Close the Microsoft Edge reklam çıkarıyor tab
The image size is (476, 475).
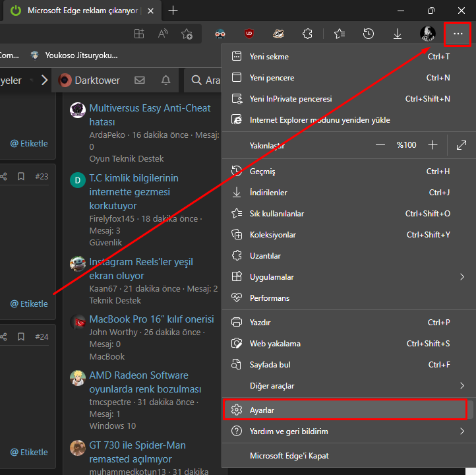150,11
